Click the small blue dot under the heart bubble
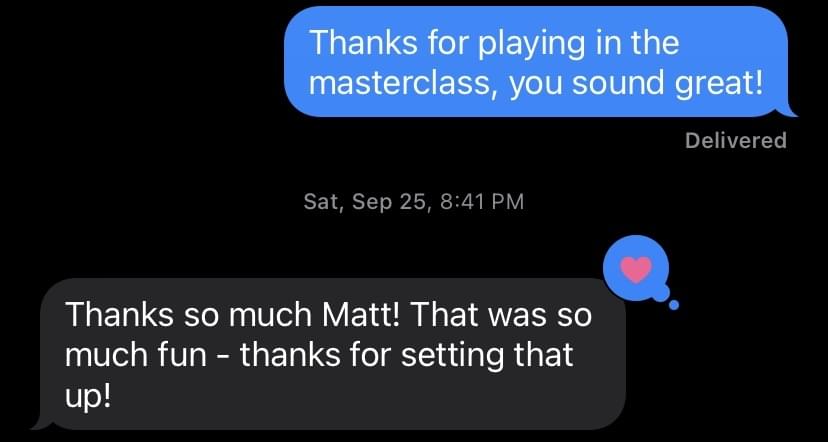The width and height of the screenshot is (828, 442). pos(673,305)
